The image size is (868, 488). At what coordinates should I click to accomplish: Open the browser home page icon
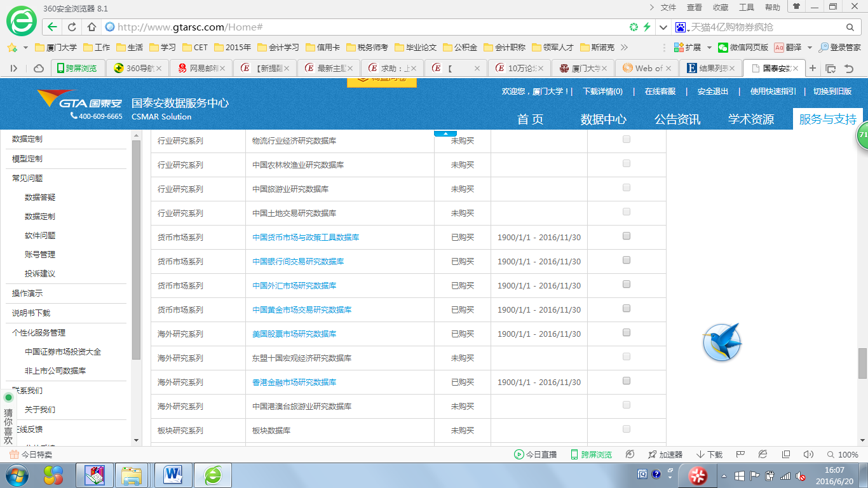(x=92, y=27)
